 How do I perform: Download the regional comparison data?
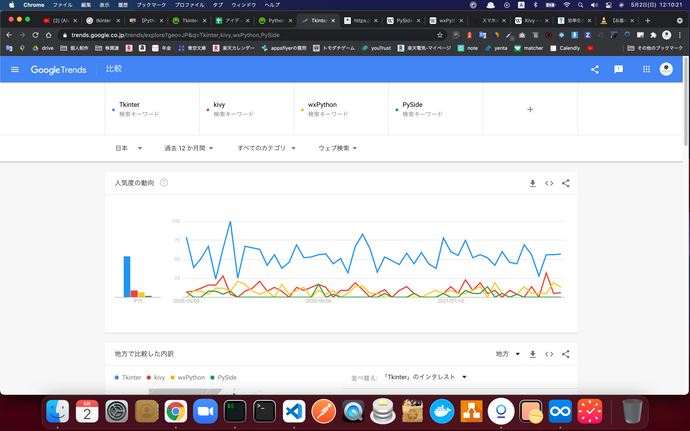pyautogui.click(x=532, y=354)
